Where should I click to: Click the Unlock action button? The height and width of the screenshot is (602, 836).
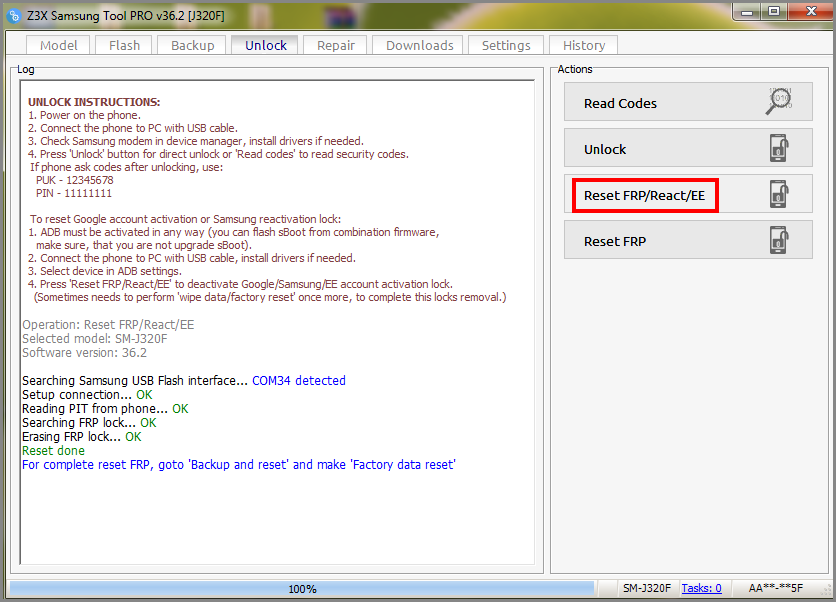pyautogui.click(x=688, y=148)
